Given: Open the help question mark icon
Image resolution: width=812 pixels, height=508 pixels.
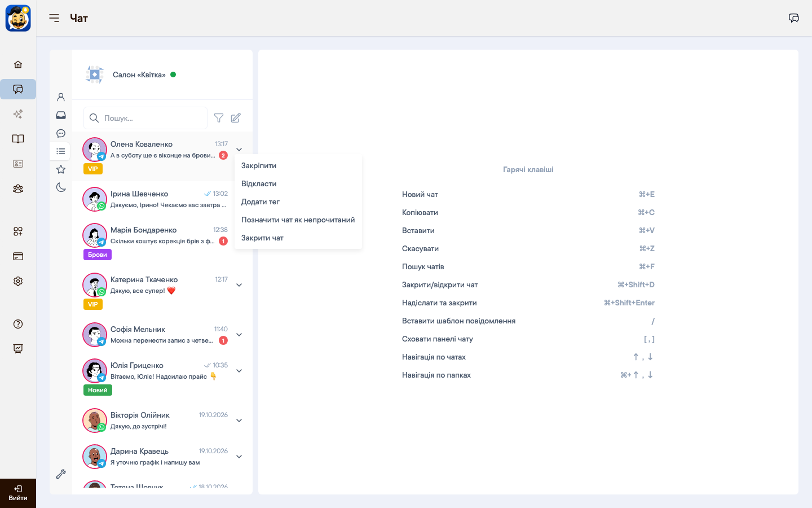Looking at the screenshot, I should 18,324.
